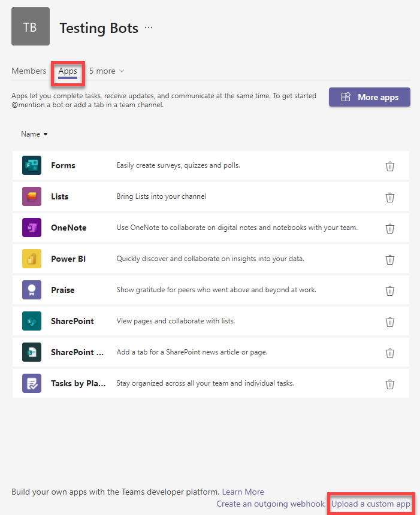The image size is (420, 515).
Task: Remove SharePoint using its trash icon
Action: [x=390, y=322]
